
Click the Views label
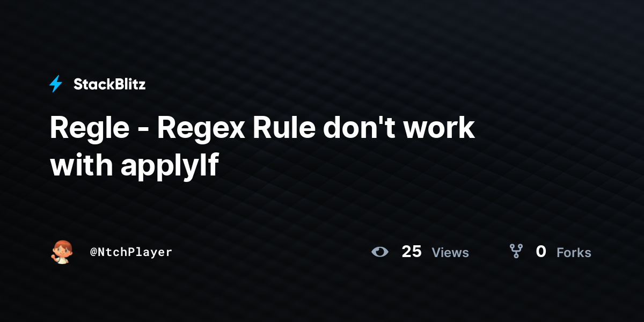pos(450,252)
